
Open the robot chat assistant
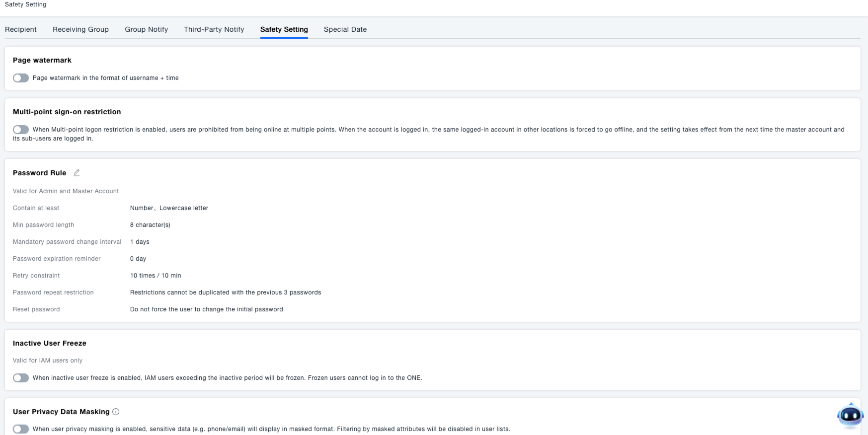pyautogui.click(x=850, y=415)
